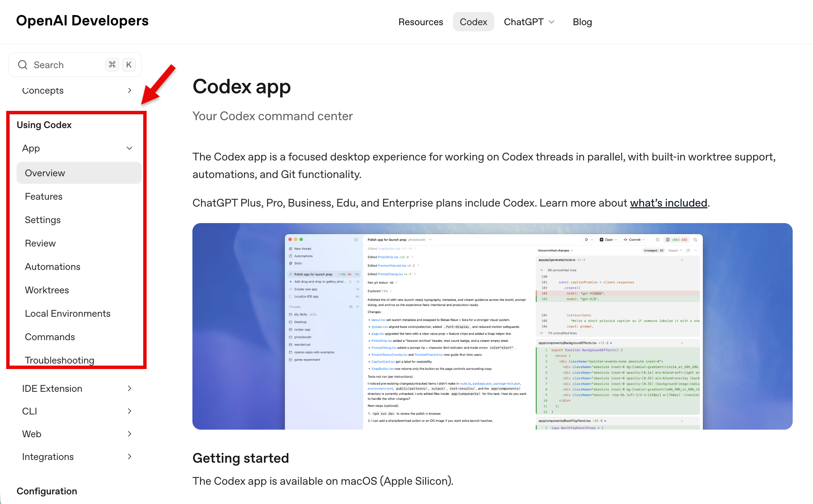Click the Command key shortcut badge
Viewport: 813px width, 504px height.
point(112,65)
